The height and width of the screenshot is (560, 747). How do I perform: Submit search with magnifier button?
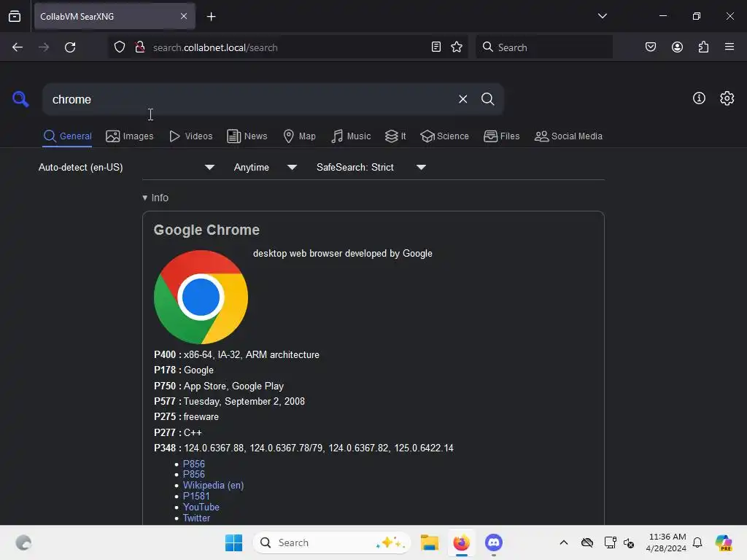(x=487, y=99)
